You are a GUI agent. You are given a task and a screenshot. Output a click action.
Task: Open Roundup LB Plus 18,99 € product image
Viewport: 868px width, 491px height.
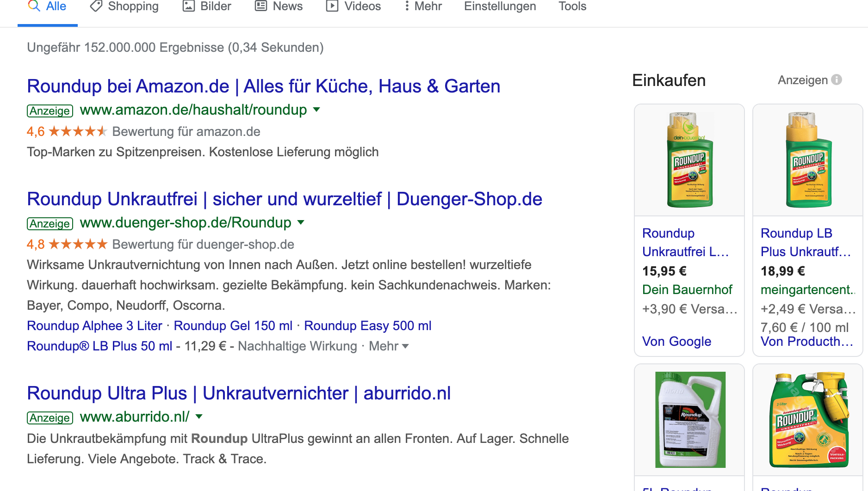pyautogui.click(x=808, y=160)
